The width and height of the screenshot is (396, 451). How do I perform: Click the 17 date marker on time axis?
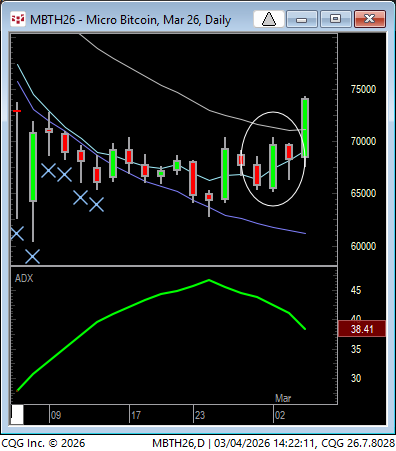click(x=136, y=415)
